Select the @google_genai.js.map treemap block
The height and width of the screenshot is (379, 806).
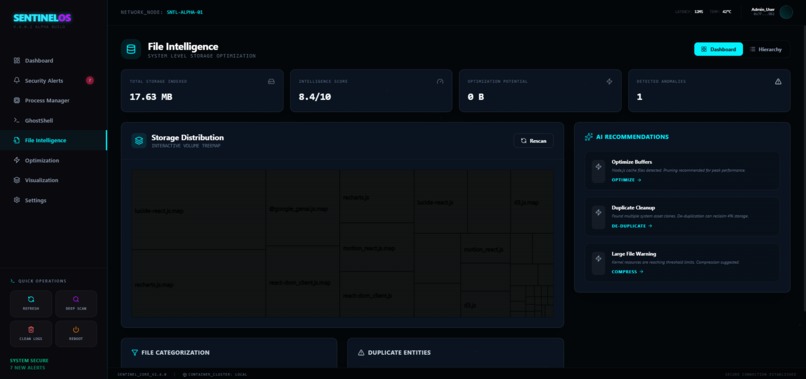point(303,208)
